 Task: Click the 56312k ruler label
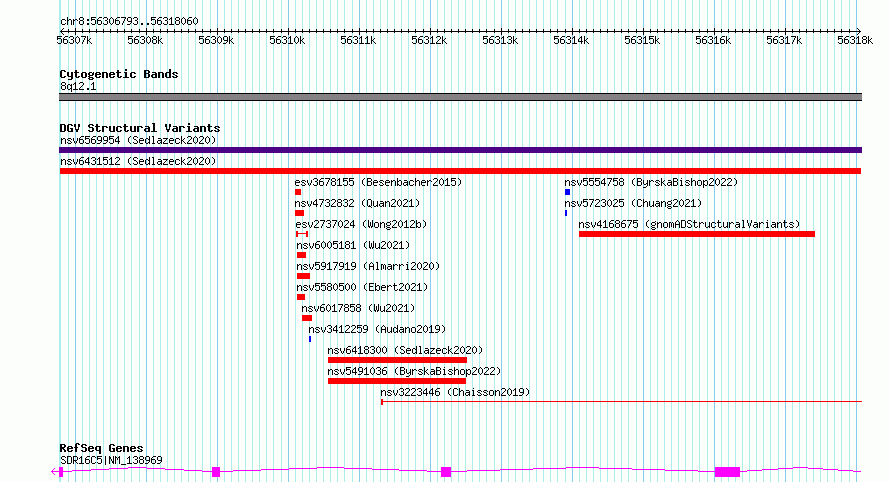pyautogui.click(x=429, y=40)
